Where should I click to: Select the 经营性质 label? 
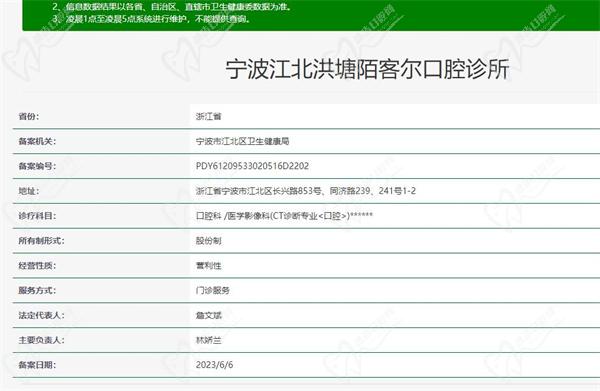pos(37,266)
